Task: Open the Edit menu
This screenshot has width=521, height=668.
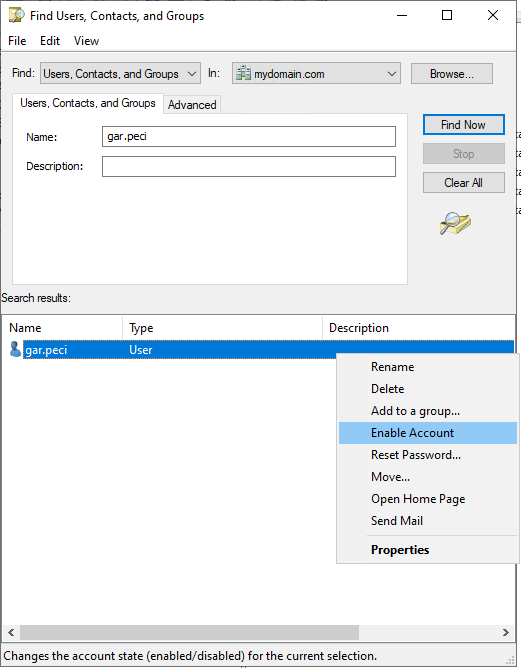Action: coord(50,41)
